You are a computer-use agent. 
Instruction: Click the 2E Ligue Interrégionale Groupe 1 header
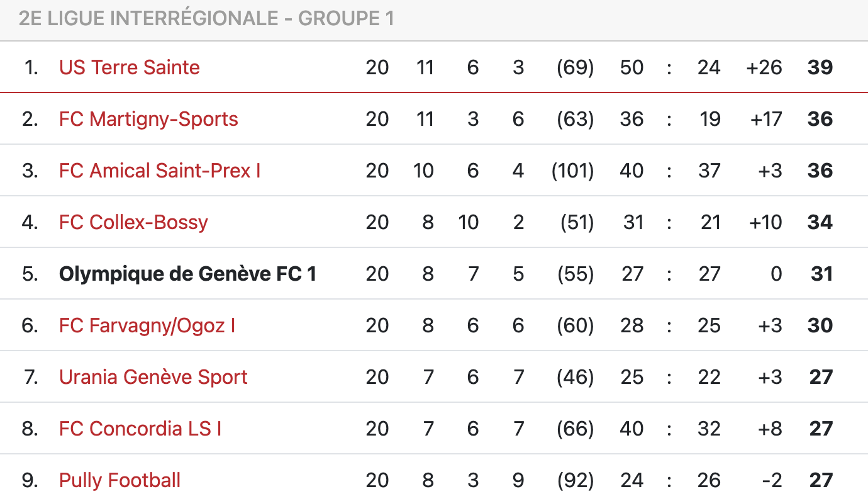click(x=206, y=19)
